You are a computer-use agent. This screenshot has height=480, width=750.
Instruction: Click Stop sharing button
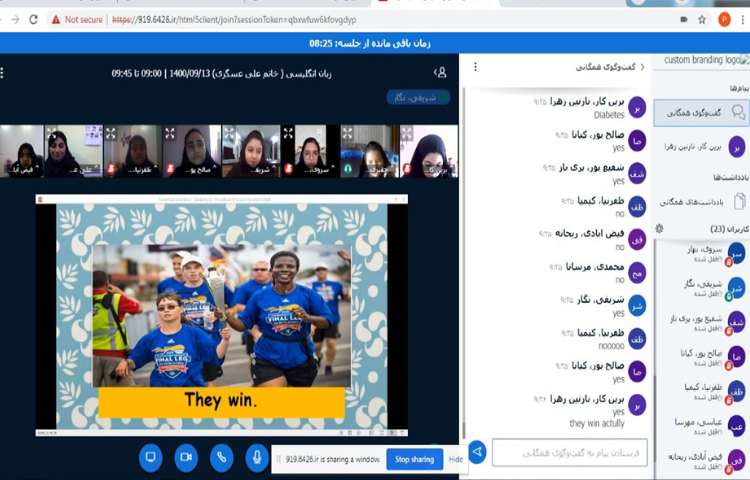coord(414,459)
